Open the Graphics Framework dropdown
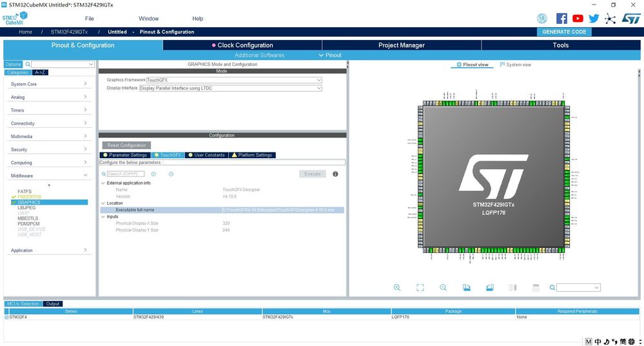 click(234, 80)
